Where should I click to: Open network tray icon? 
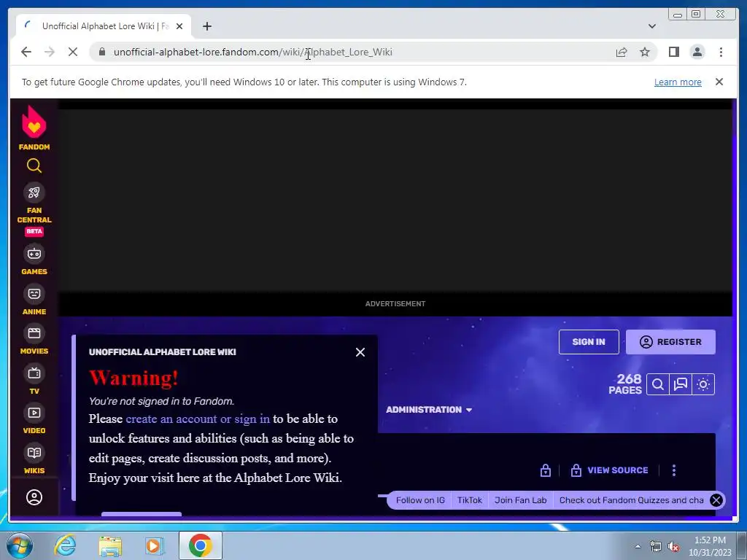[656, 546]
